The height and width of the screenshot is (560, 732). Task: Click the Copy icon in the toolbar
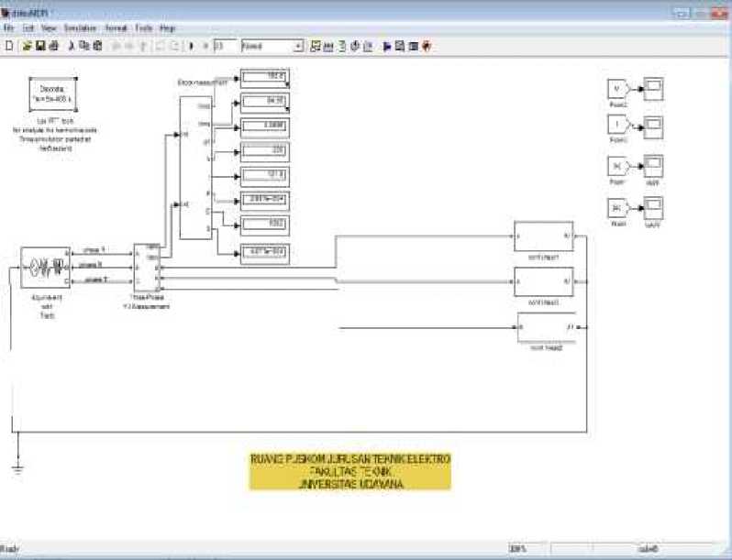tap(84, 46)
